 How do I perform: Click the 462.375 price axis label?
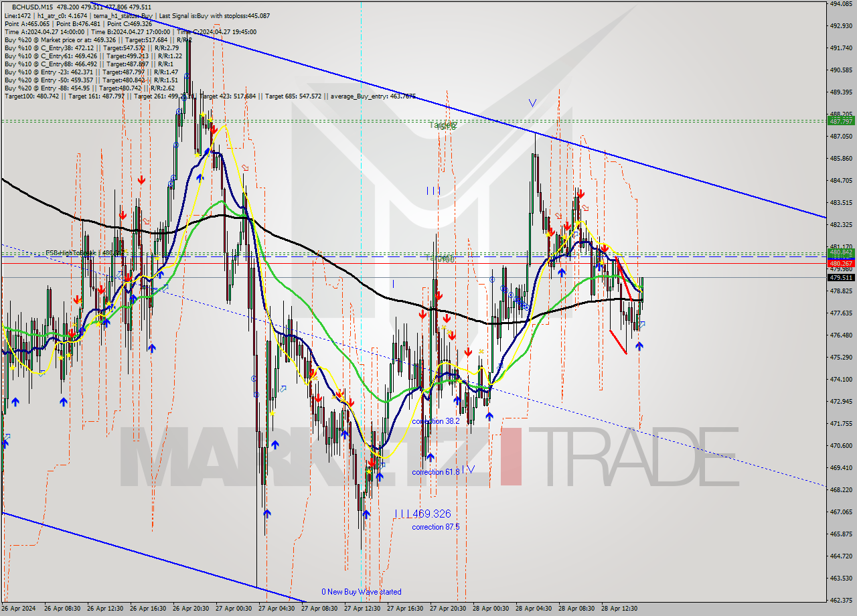click(x=841, y=600)
